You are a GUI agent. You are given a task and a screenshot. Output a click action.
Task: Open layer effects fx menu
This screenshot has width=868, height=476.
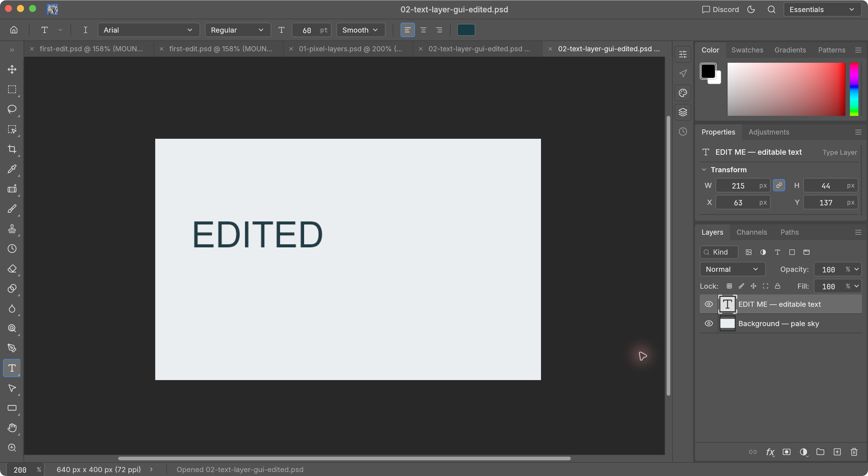pyautogui.click(x=770, y=452)
